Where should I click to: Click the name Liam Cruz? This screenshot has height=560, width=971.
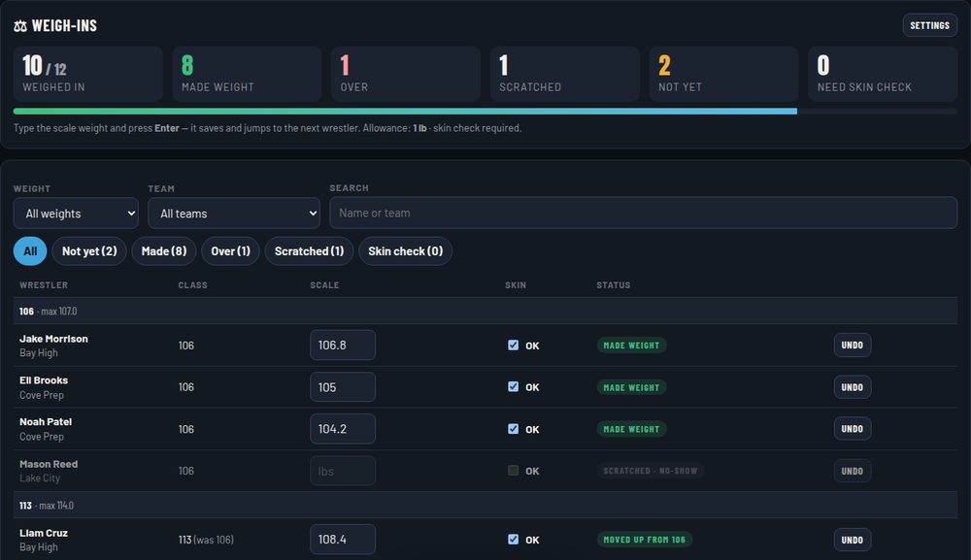(44, 533)
